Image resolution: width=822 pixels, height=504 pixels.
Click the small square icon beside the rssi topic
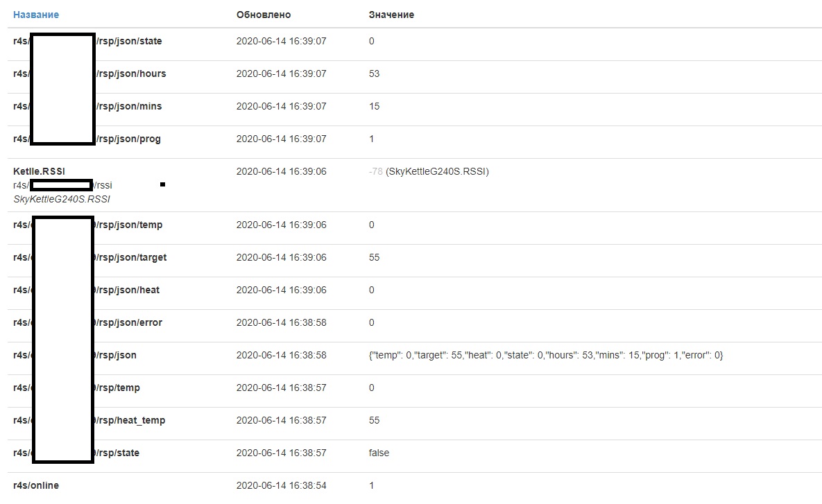(x=163, y=184)
